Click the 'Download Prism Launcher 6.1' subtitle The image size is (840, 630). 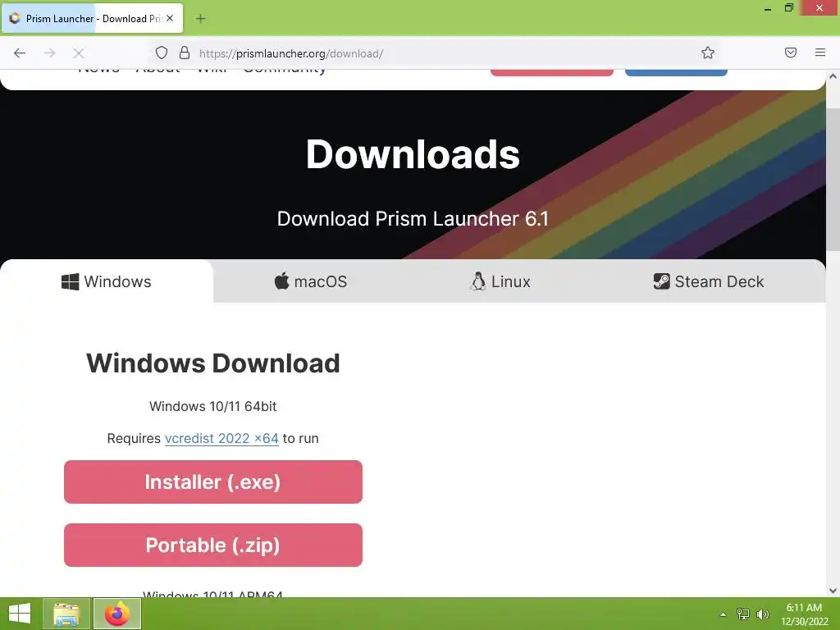click(413, 218)
